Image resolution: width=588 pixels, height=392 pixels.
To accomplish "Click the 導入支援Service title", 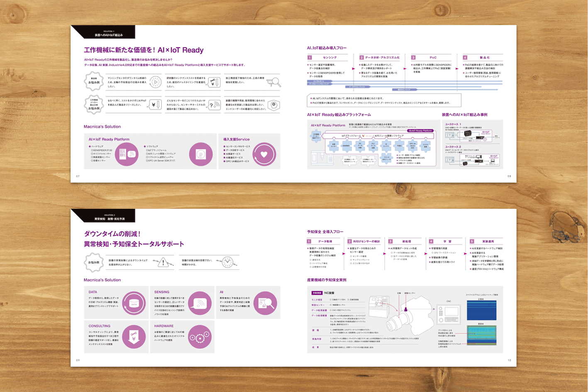I will tap(237, 140).
